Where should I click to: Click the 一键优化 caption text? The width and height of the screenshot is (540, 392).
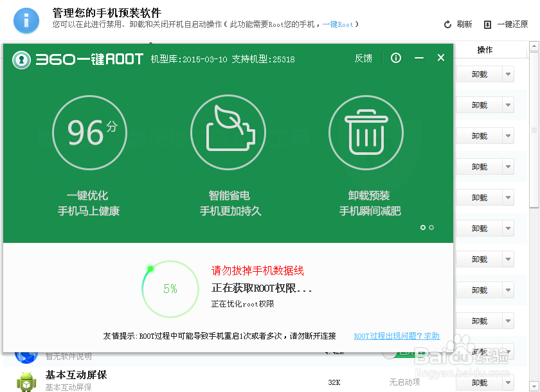(x=87, y=195)
